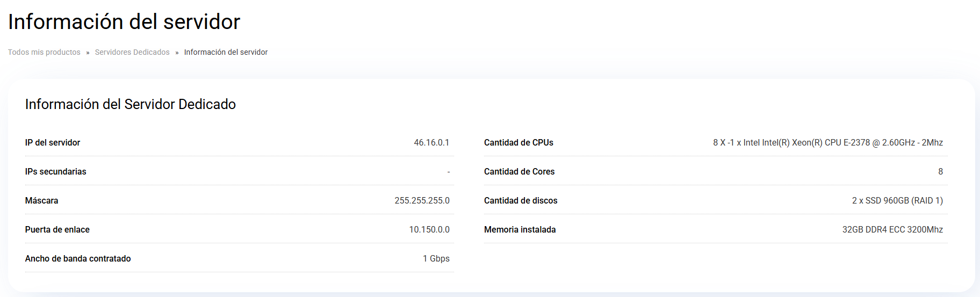Image resolution: width=980 pixels, height=297 pixels.
Task: Click the gateway value 10.150.0.0
Action: [429, 230]
